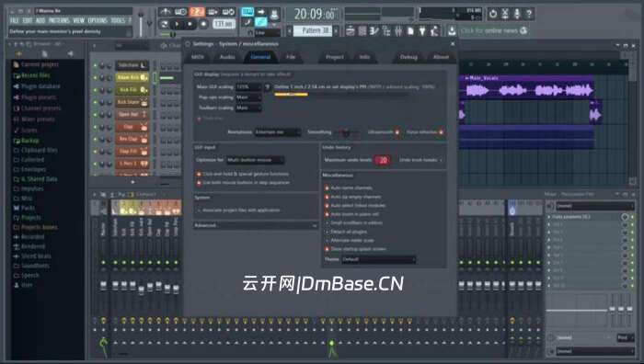Open the Project settings tab
This screenshot has height=364, width=644.
point(335,57)
